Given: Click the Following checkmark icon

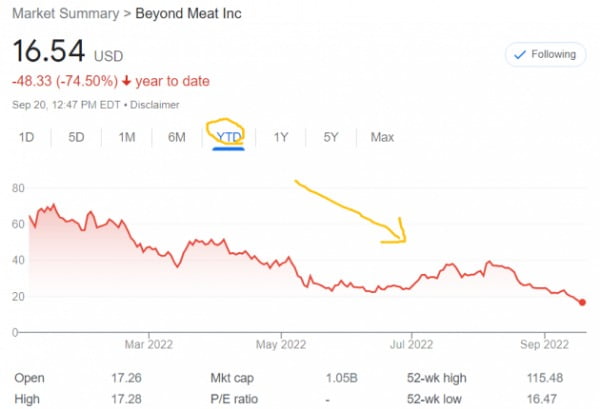Looking at the screenshot, I should [519, 54].
